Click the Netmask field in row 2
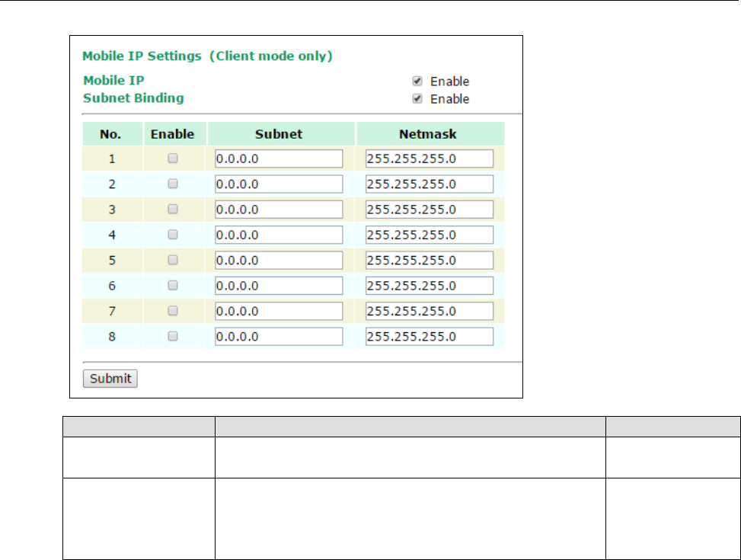 [x=430, y=184]
